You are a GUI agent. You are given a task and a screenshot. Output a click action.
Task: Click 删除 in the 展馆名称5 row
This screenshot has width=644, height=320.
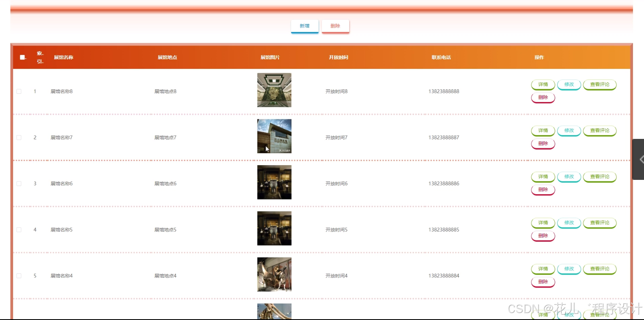pos(543,236)
